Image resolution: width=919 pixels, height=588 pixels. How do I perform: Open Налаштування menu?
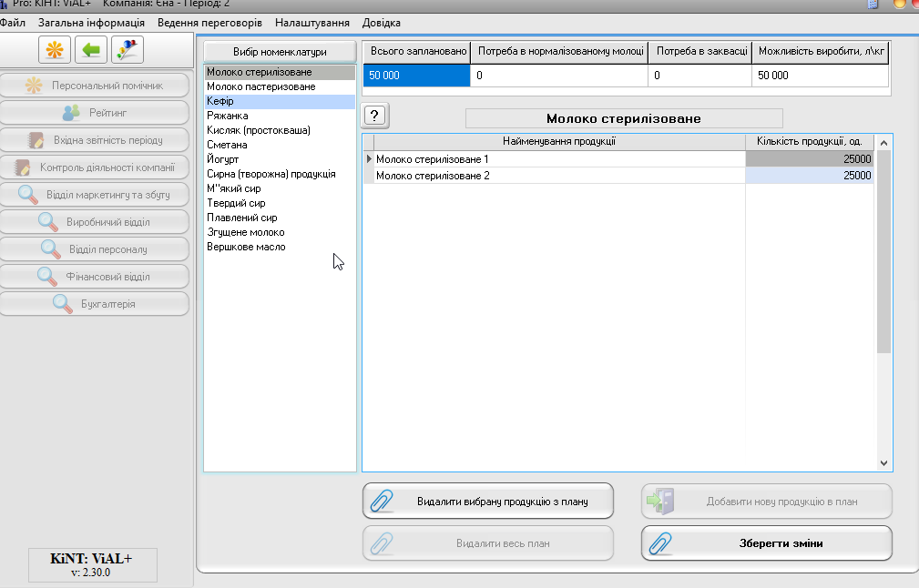(312, 23)
